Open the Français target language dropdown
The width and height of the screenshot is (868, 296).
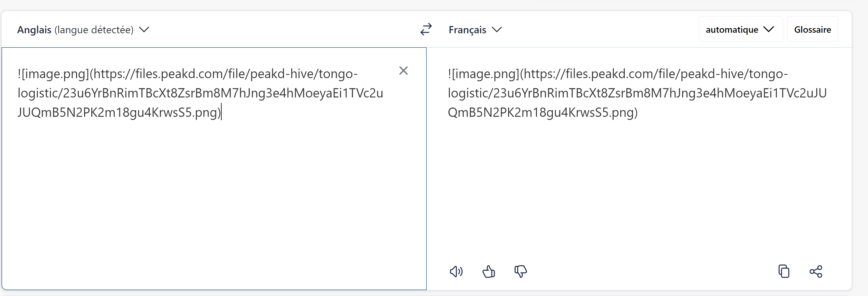(475, 30)
